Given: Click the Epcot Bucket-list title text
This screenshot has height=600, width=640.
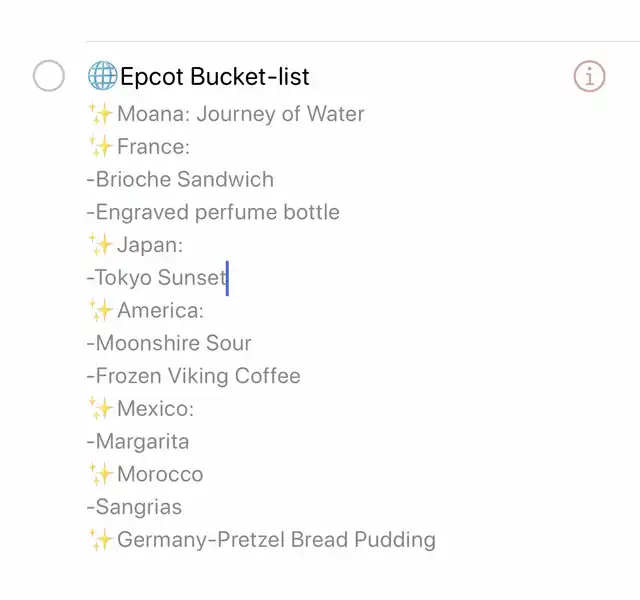Looking at the screenshot, I should pos(215,76).
